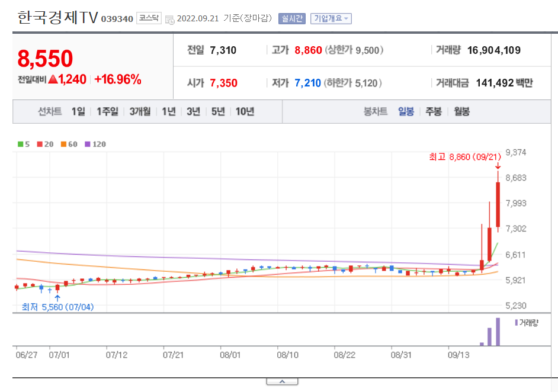This screenshot has height=392, width=558.
Task: Click the 거래대금 141,492 백만 value
Action: (504, 83)
